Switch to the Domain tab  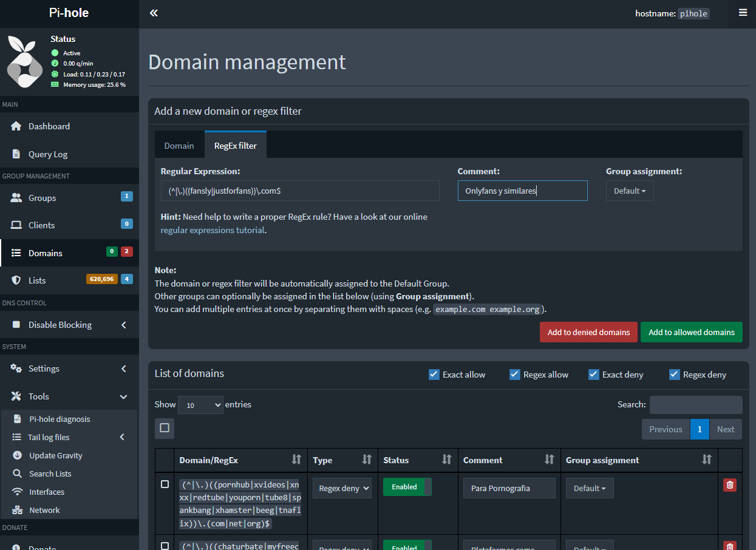point(179,146)
